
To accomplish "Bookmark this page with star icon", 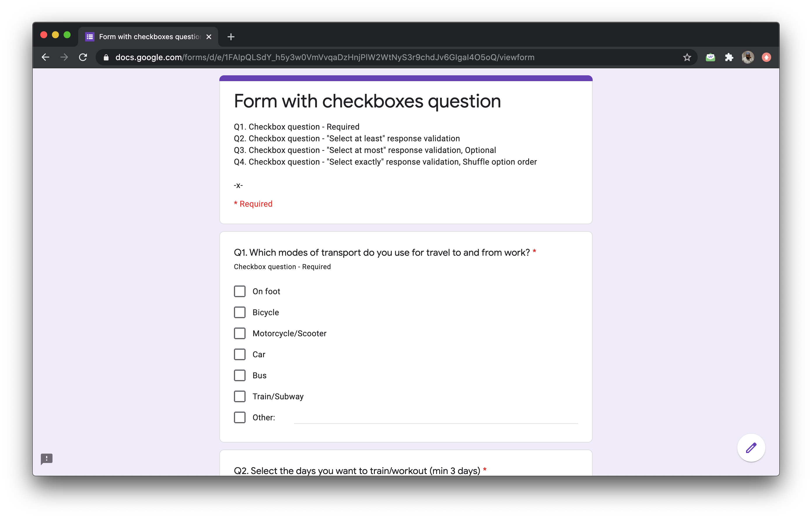I will pos(687,58).
